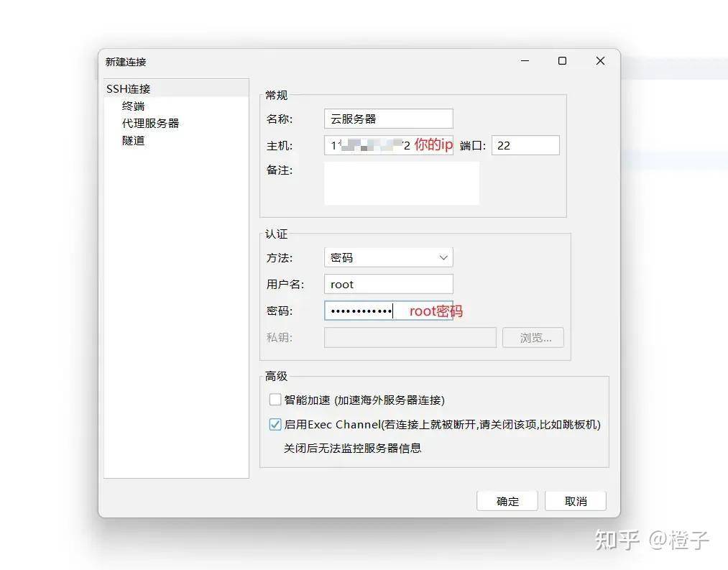Viewport: 728px width, 570px height.
Task: Open the 方法 authentication dropdown
Action: pyautogui.click(x=389, y=257)
